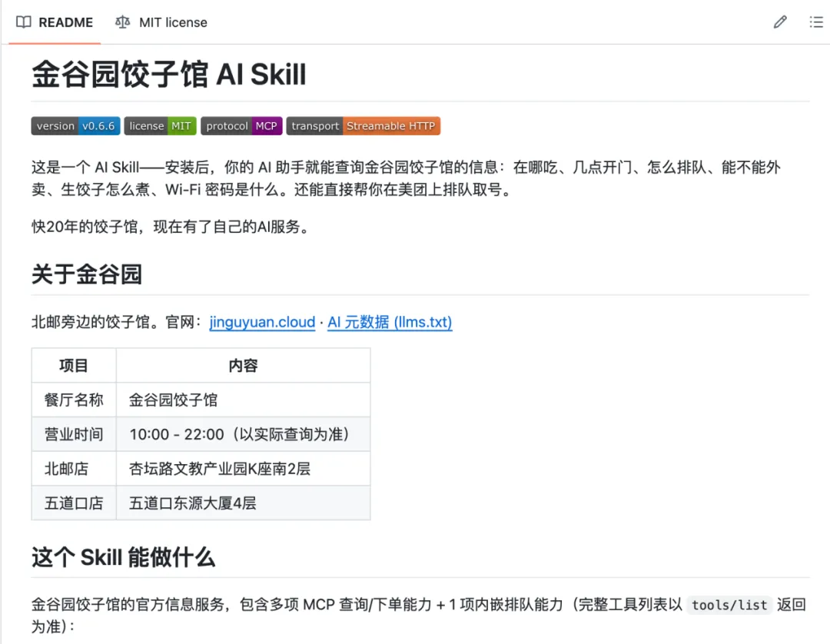830x644 pixels.
Task: Click the scales icon beside MIT license
Action: click(x=122, y=22)
